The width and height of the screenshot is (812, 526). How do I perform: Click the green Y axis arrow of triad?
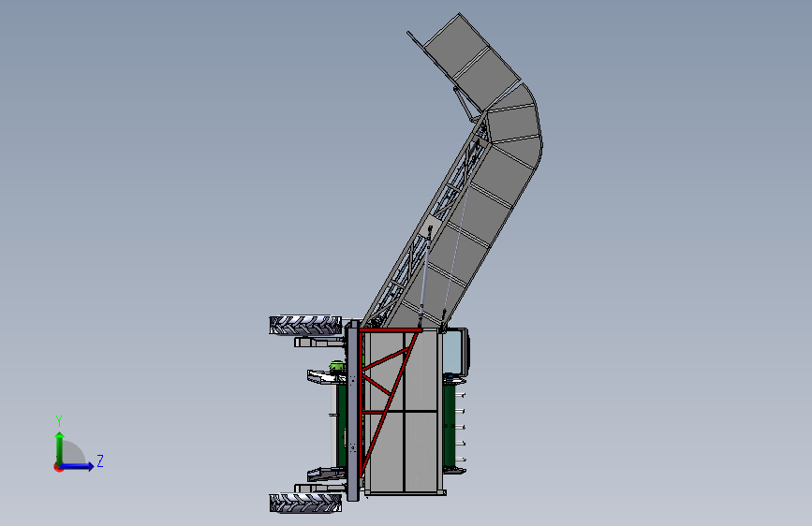(60, 447)
